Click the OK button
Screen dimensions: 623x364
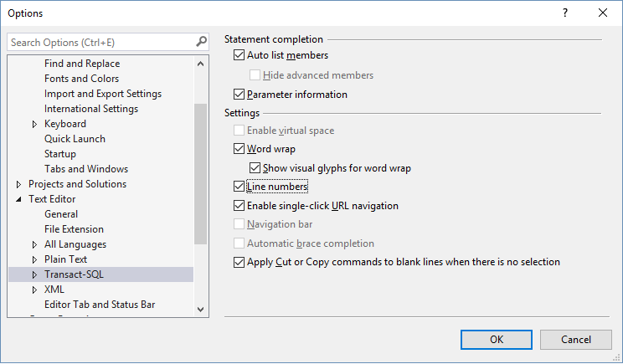[x=496, y=339]
